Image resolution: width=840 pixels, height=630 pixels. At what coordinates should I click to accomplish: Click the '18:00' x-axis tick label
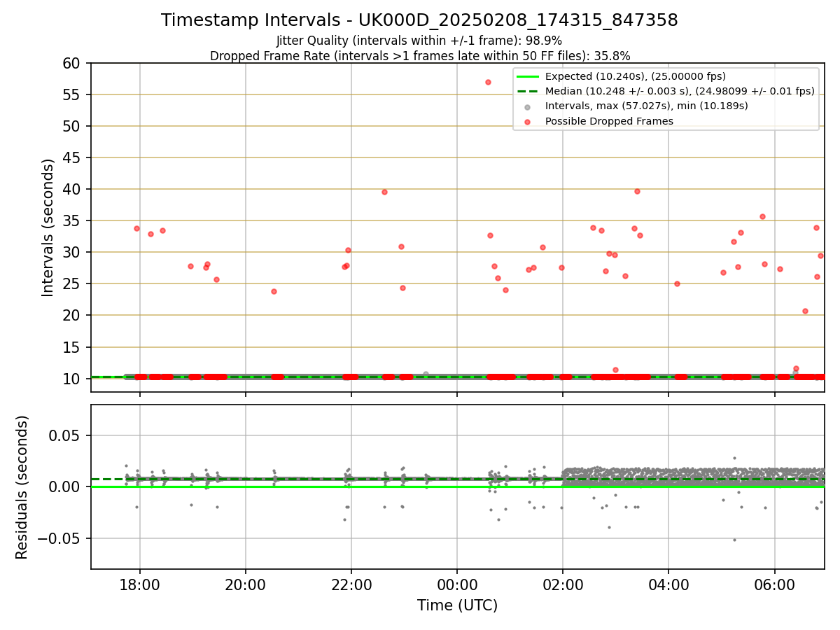139,585
